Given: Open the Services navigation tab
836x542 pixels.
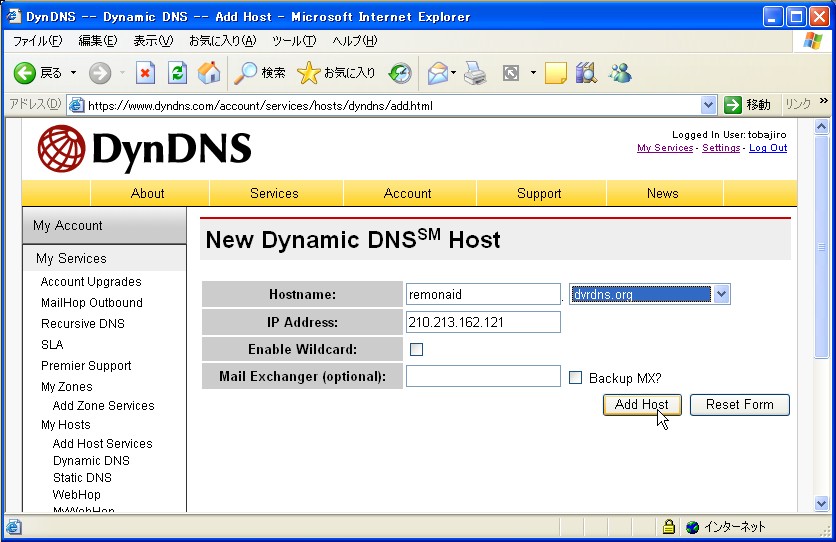Looking at the screenshot, I should 275,193.
